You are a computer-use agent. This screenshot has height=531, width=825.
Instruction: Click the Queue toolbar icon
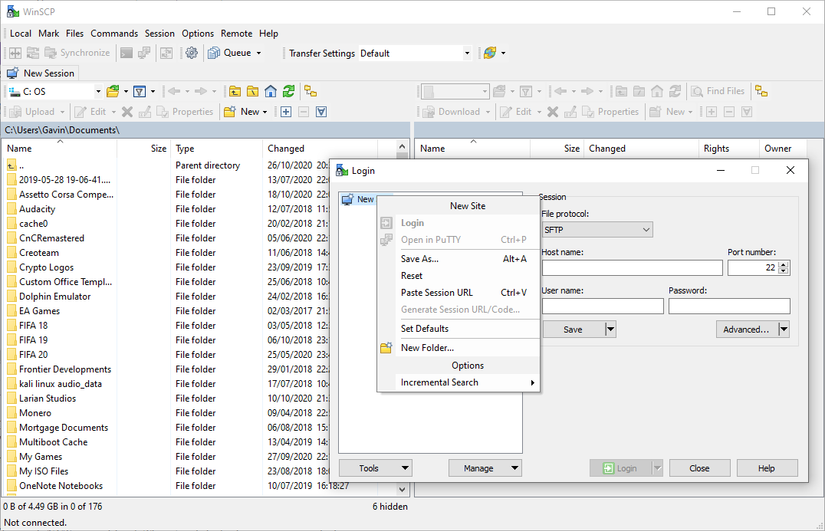click(x=214, y=53)
